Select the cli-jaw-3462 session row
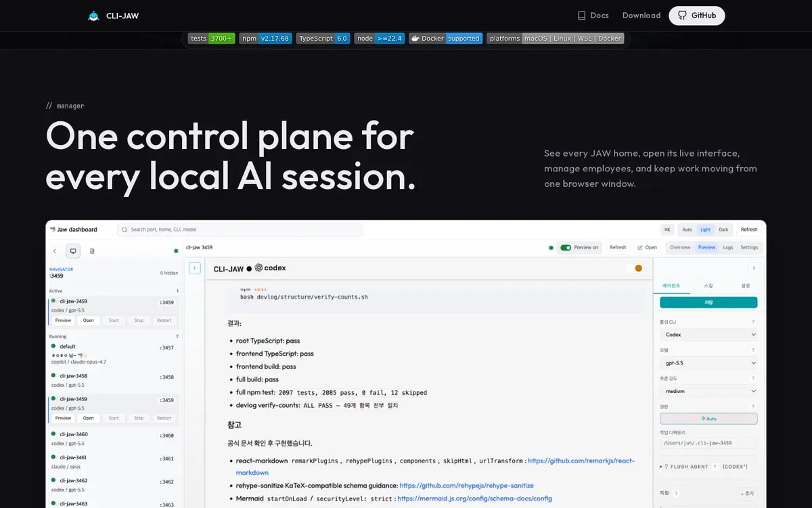 (x=113, y=485)
